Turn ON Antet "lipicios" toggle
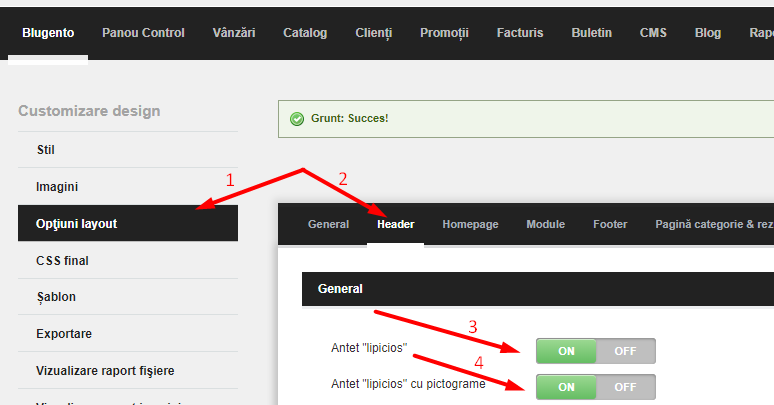Viewport: 774px width, 405px height. click(566, 351)
